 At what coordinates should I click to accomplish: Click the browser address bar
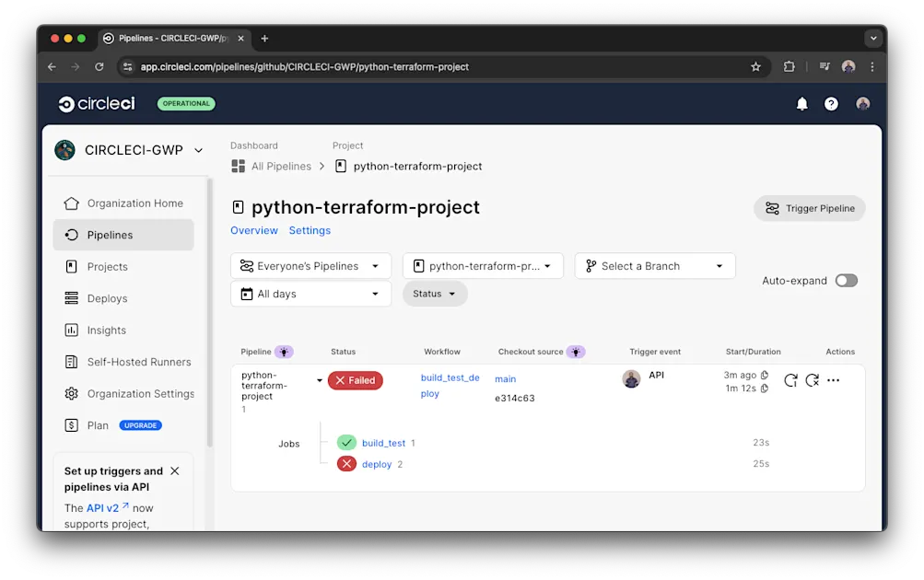pos(368,66)
